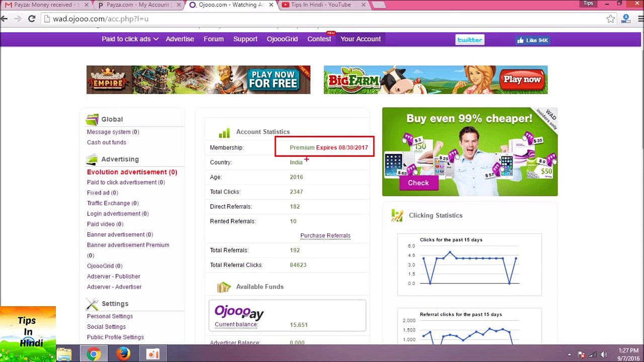Open the Chrome extension icon beside the star

tap(626, 19)
